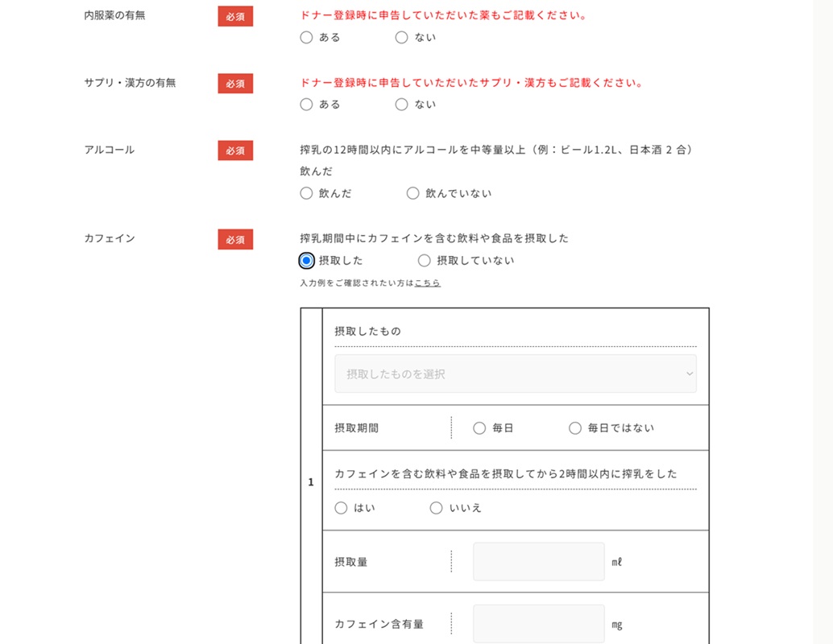Image resolution: width=833 pixels, height=644 pixels.
Task: Click the アルコール label
Action: tap(110, 150)
